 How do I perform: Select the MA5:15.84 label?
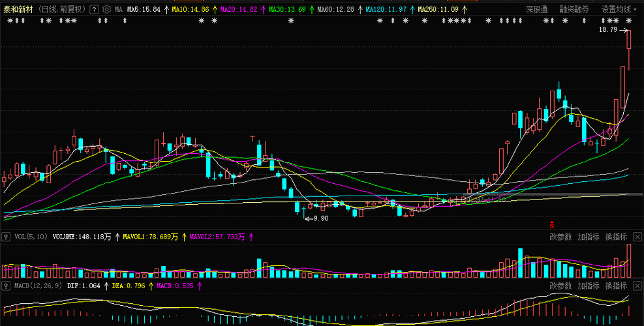pyautogui.click(x=144, y=9)
